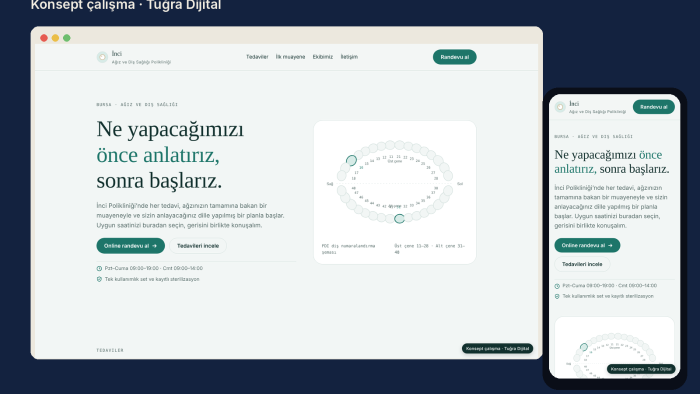Image resolution: width=700 pixels, height=394 pixels.
Task: Click the shield icon in mobile preview
Action: pyautogui.click(x=557, y=296)
